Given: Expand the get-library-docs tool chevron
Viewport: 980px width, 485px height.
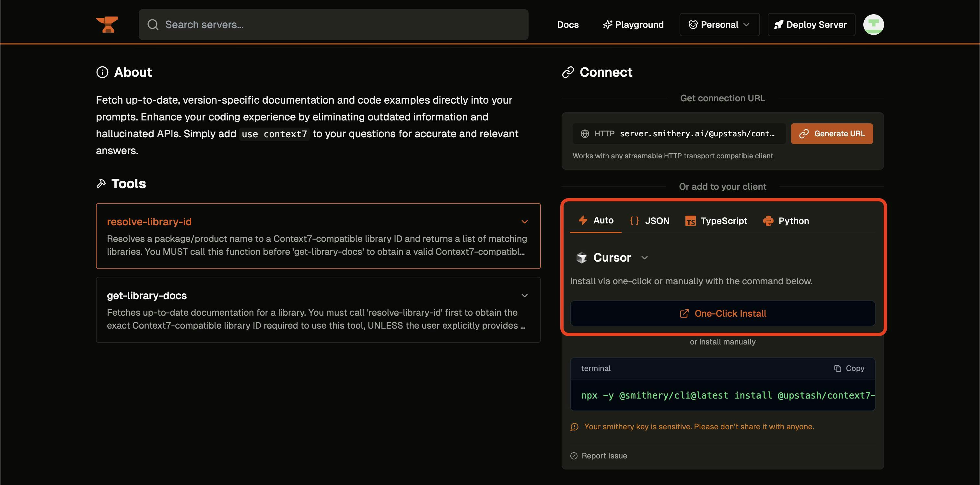Looking at the screenshot, I should [x=525, y=296].
